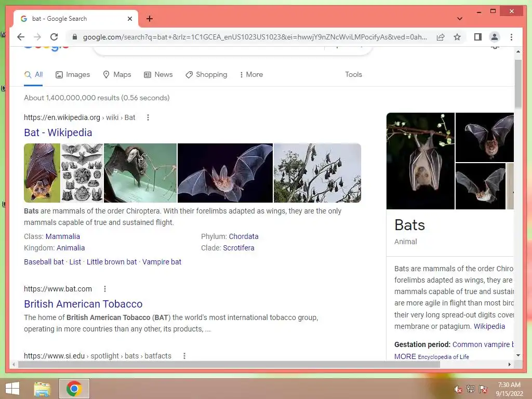
Task: Open the 'Common vampire' gestation link
Action: pyautogui.click(x=483, y=345)
